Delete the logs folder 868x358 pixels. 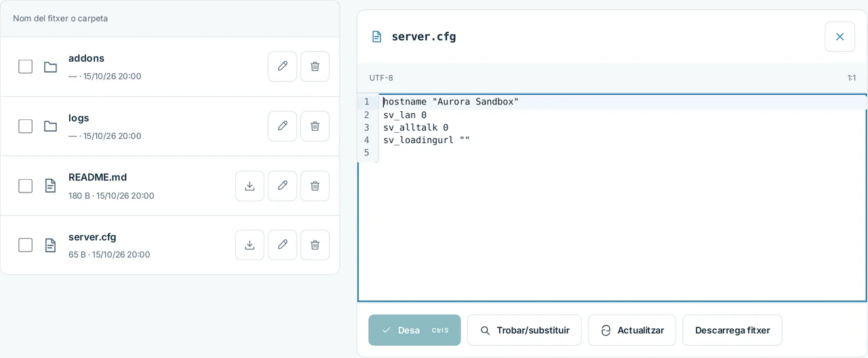coord(315,126)
